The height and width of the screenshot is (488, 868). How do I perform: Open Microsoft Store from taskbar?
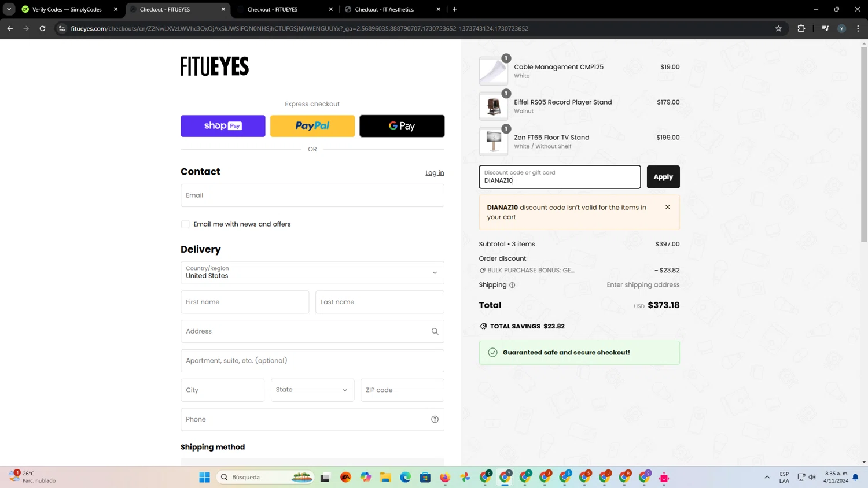coord(425,477)
